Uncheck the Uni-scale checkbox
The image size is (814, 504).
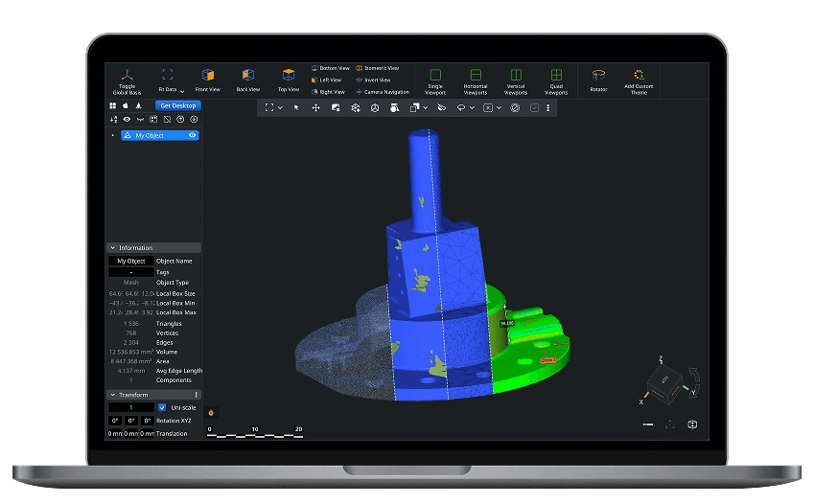coord(162,407)
